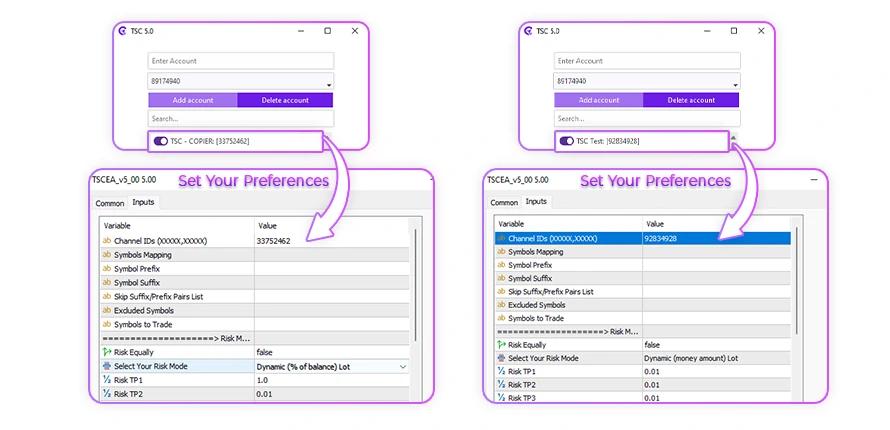Click the Search field in the right TSC window

[645, 118]
